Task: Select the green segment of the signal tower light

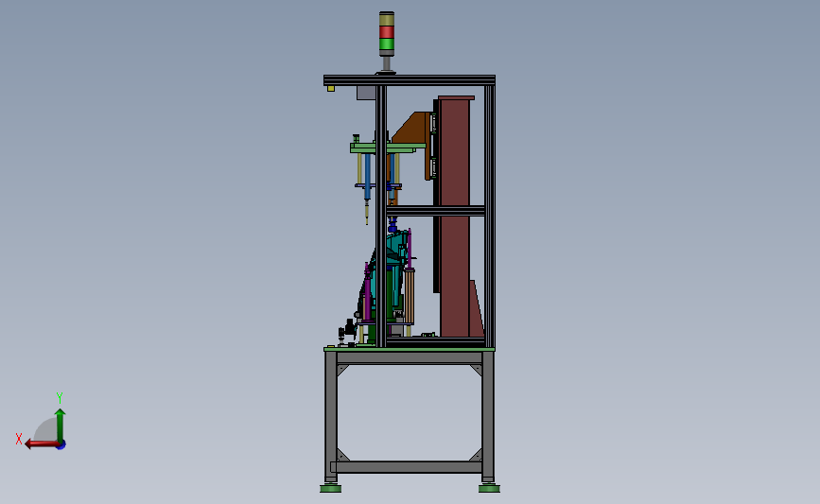Action: point(387,43)
